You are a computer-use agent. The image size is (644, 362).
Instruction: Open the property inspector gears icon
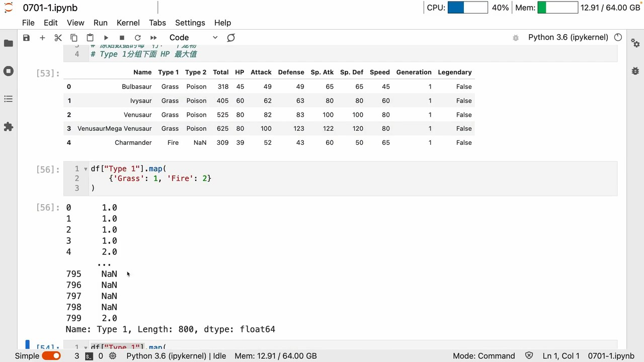[x=635, y=43]
